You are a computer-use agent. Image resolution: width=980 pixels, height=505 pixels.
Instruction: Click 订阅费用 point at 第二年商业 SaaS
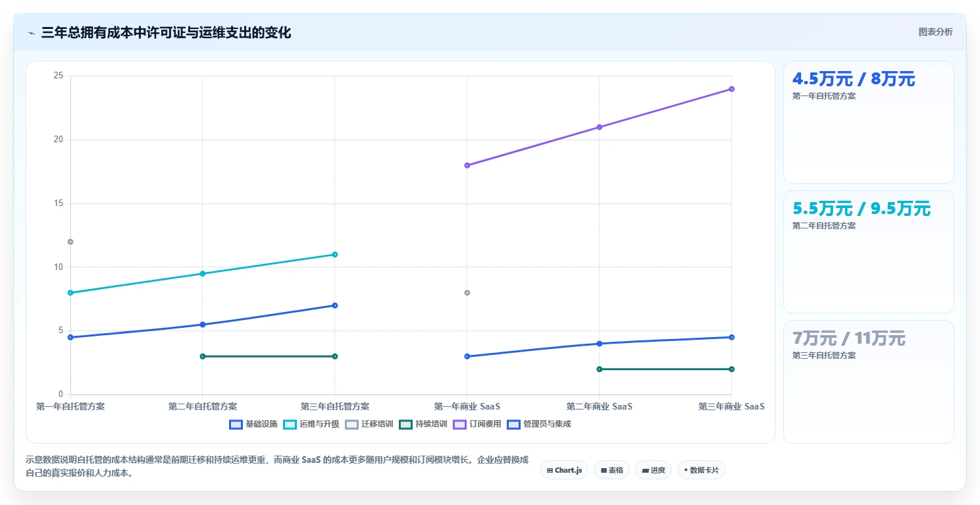[x=599, y=127]
